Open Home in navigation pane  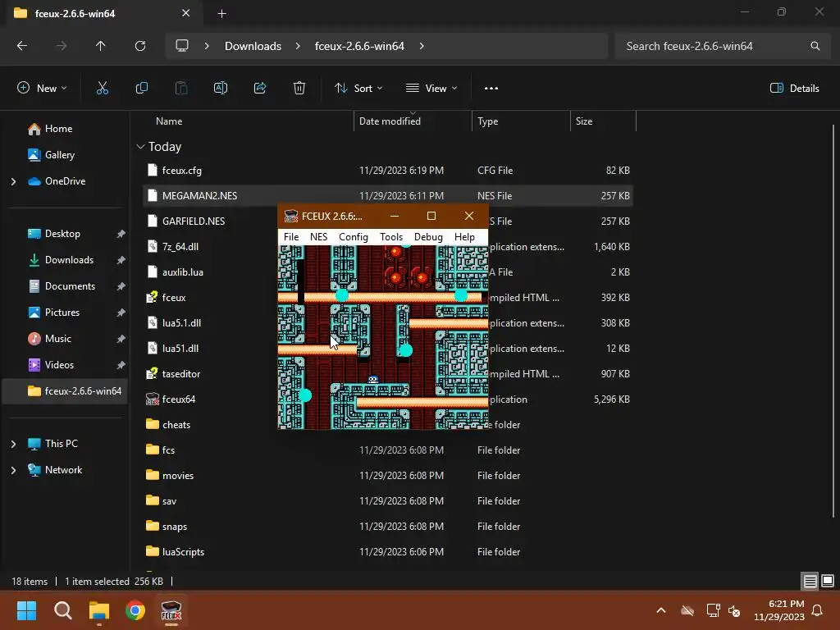tap(50, 129)
